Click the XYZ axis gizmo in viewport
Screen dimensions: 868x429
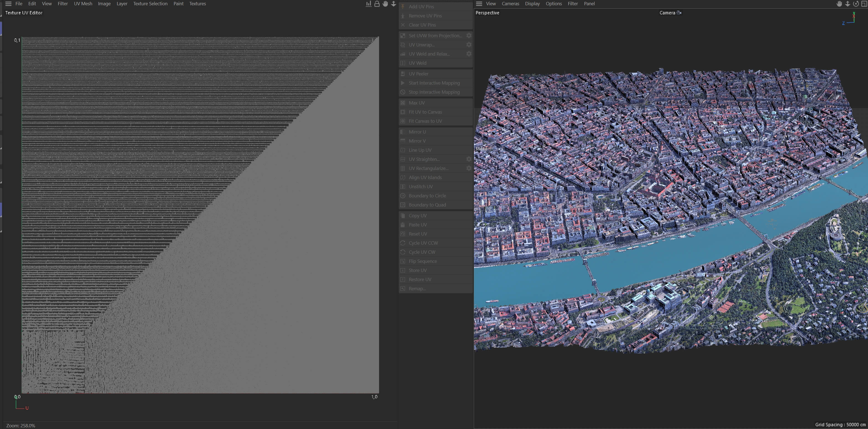click(849, 19)
